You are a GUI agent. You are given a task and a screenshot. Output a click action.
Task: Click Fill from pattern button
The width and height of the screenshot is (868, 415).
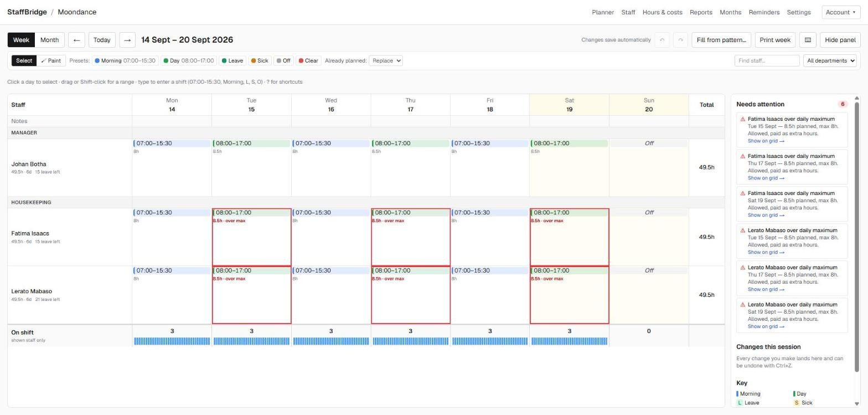click(721, 40)
